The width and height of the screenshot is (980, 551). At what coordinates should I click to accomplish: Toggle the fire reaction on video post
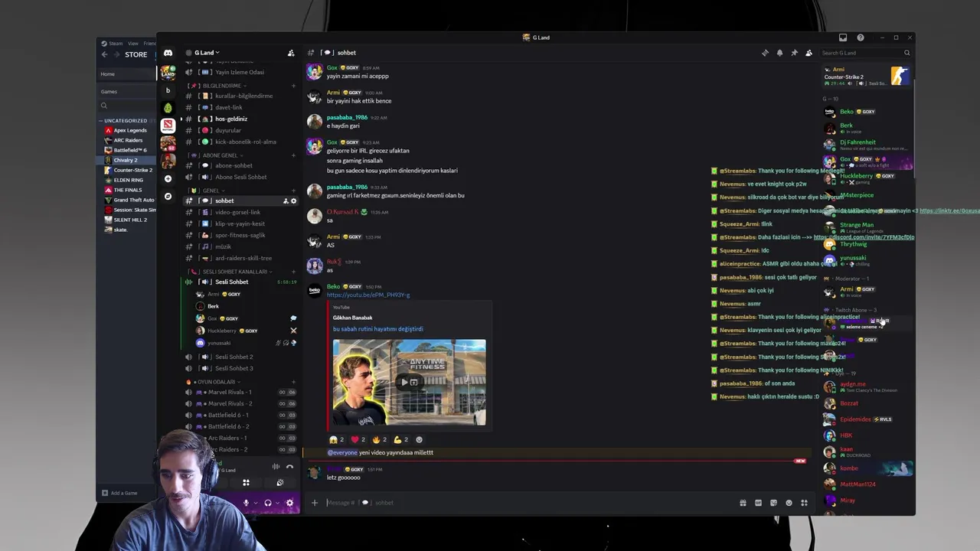coord(380,439)
